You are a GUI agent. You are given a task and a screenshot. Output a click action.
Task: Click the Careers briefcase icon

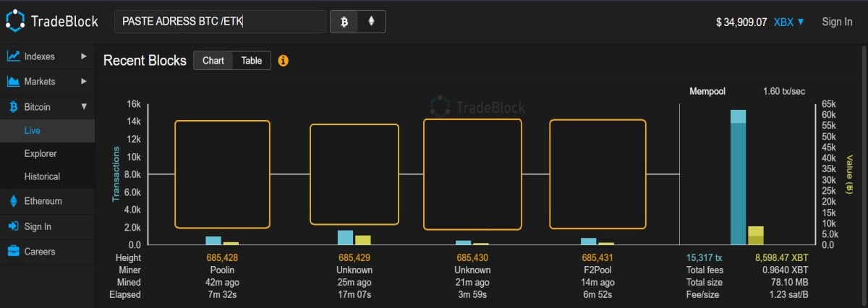click(x=13, y=252)
